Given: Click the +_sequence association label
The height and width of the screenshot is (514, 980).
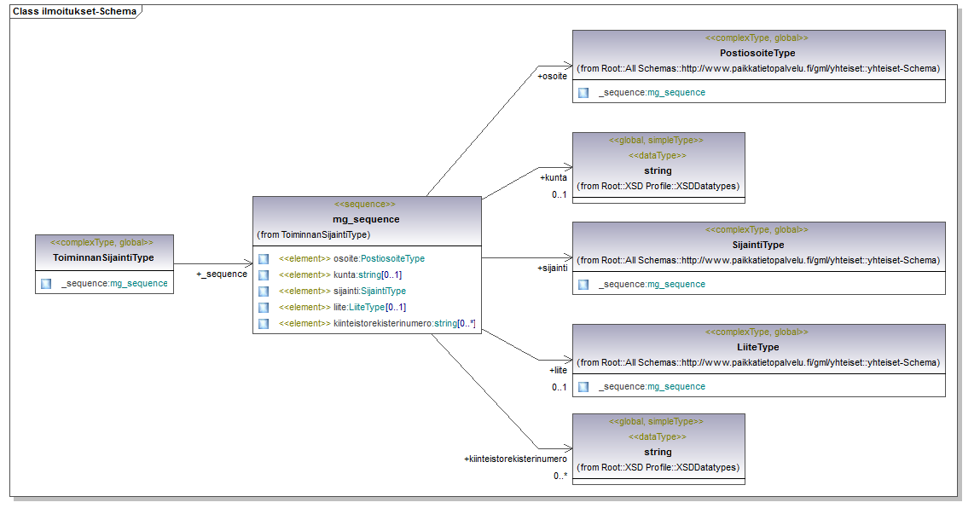Looking at the screenshot, I should point(222,274).
